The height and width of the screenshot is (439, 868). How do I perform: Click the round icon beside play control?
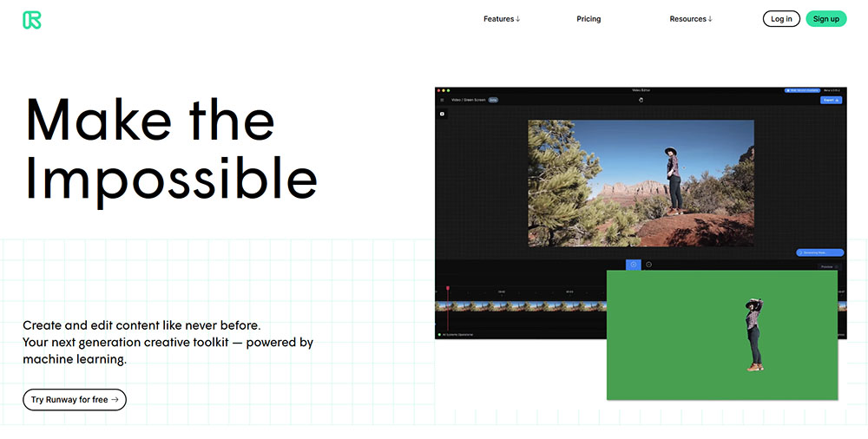coord(648,265)
